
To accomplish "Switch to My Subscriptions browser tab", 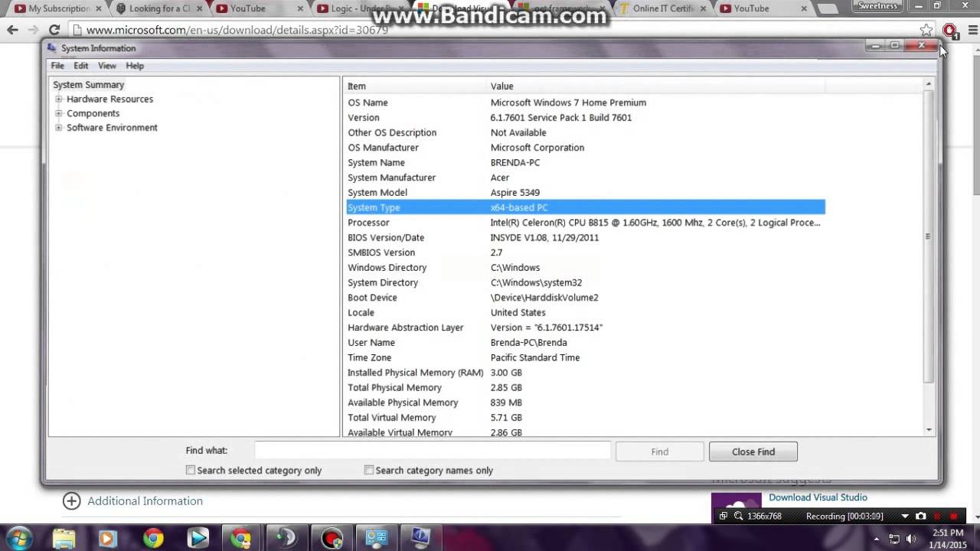I will pos(58,8).
